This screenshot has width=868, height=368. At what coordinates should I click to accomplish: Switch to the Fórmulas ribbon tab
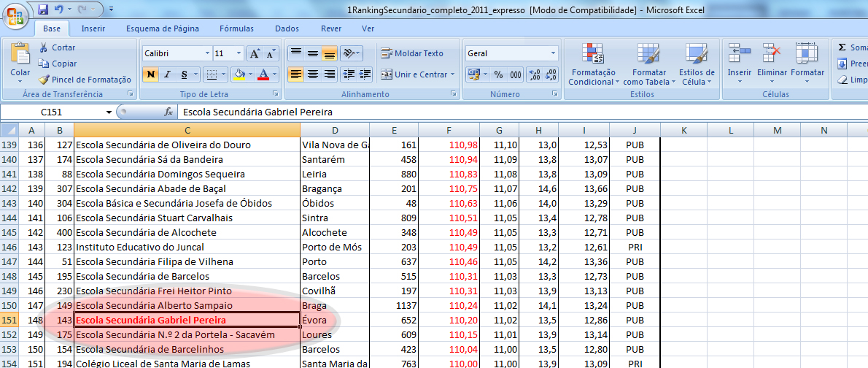coord(236,28)
